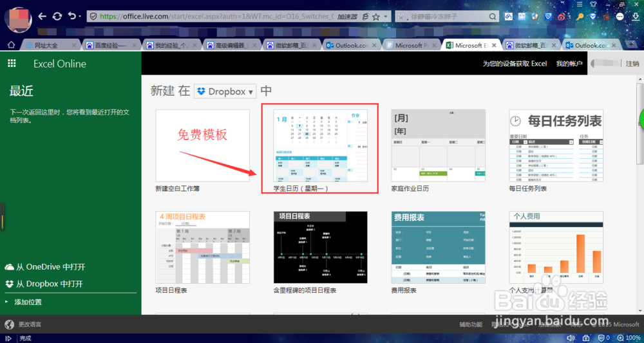The height and width of the screenshot is (343, 644).
Task: Click the speaker volume icon in status bar
Action: 571,338
